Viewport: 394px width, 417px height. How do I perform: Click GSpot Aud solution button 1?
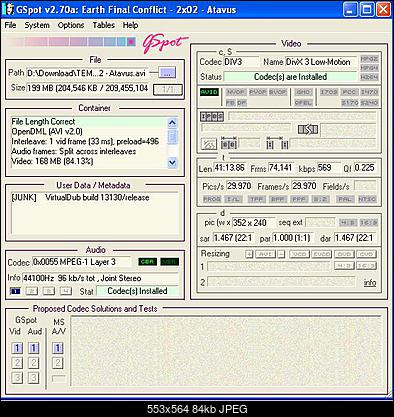click(33, 348)
